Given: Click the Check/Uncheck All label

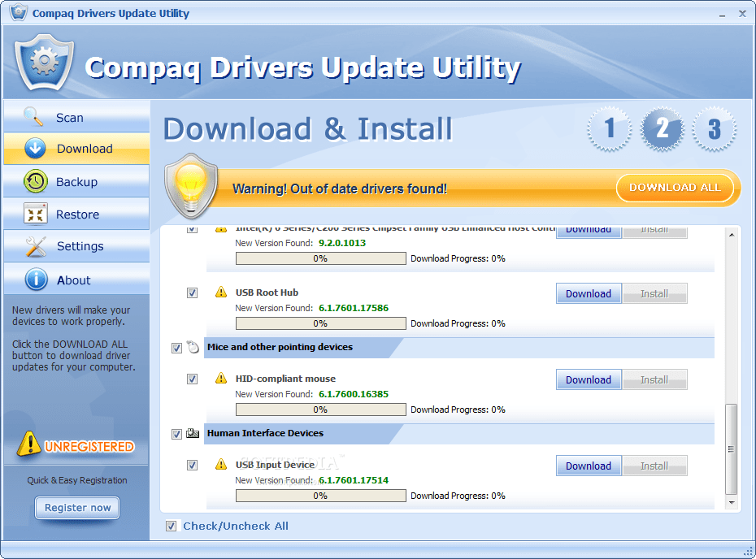Looking at the screenshot, I should (x=235, y=526).
